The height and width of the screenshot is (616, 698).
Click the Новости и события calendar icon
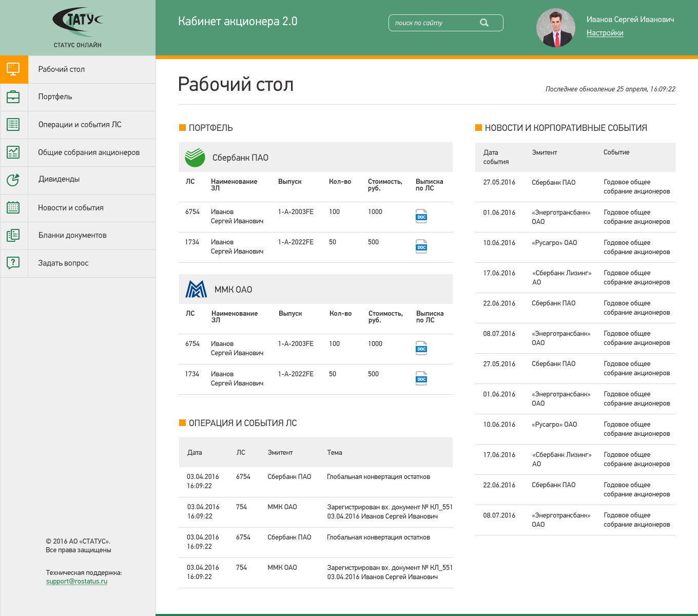click(x=13, y=207)
